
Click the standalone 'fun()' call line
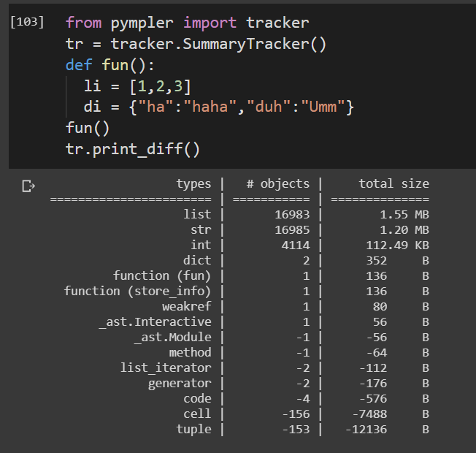click(x=88, y=129)
